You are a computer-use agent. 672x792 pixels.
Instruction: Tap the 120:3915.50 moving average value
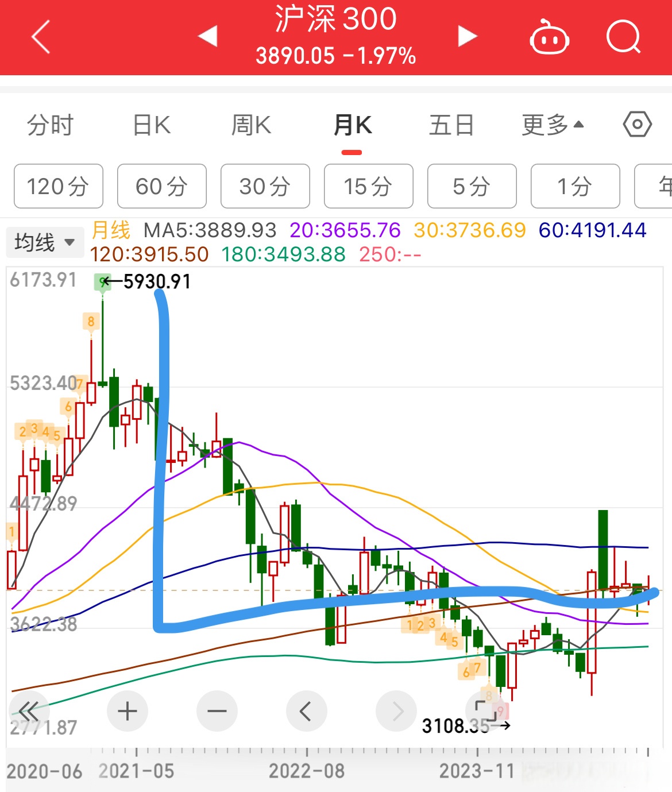point(149,254)
